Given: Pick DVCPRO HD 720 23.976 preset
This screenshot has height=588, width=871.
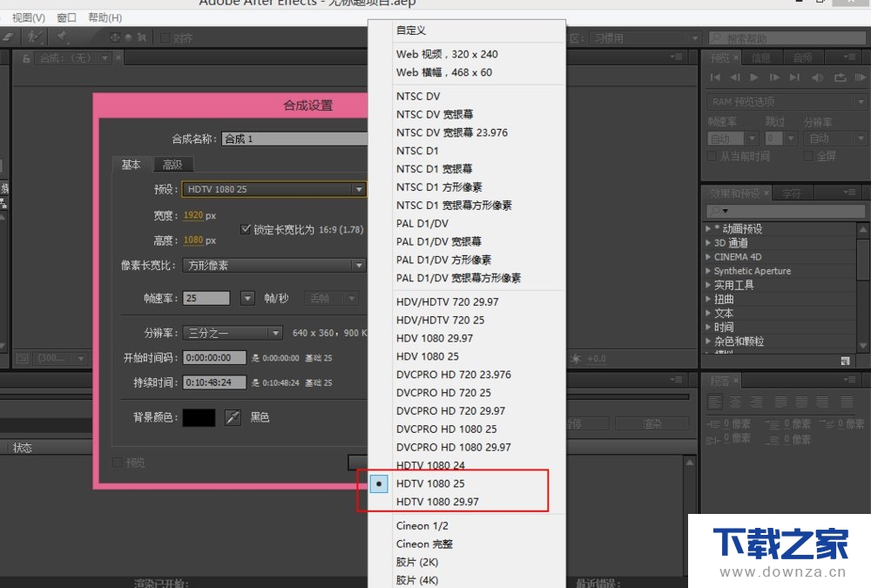Looking at the screenshot, I should click(453, 375).
